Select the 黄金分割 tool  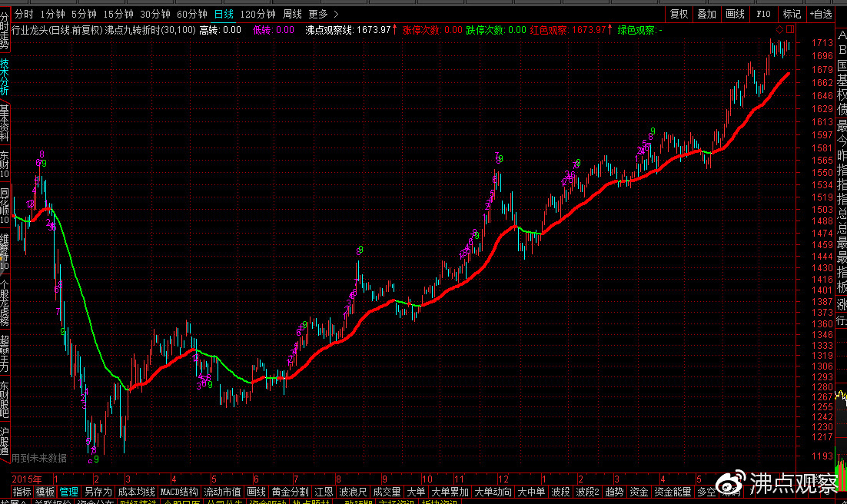coord(290,492)
